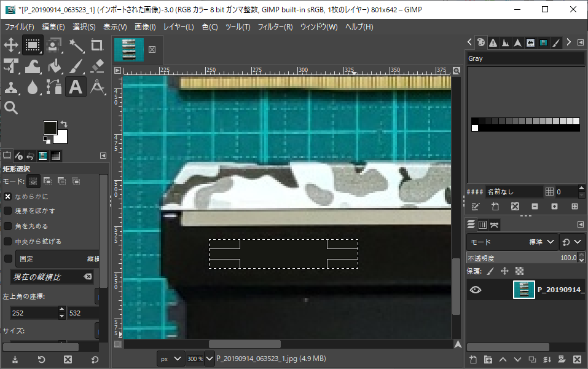Switch to Images tab in toolbox dock

[x=43, y=156]
